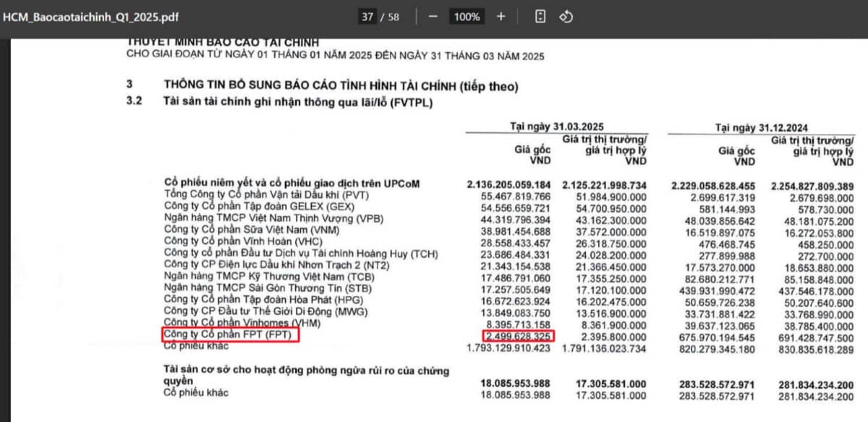Click the zoom out minus button
868x422 pixels.
(x=433, y=17)
